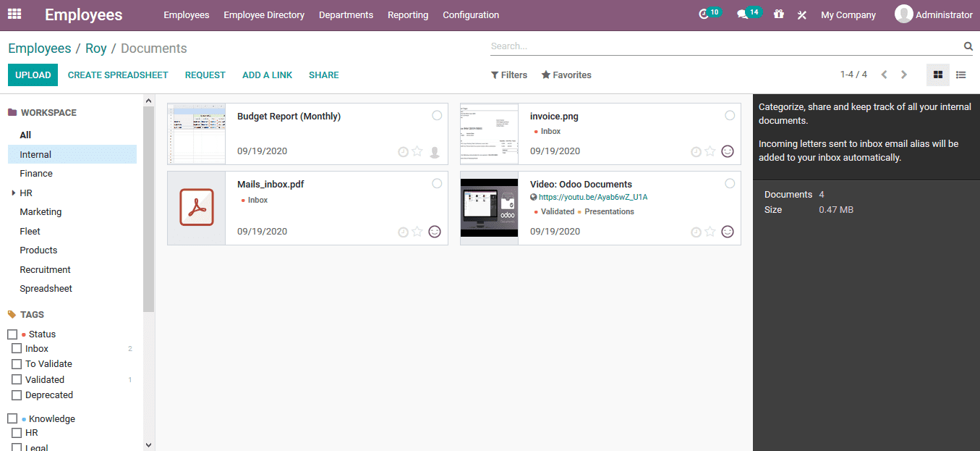Click the invoice.png thumbnail
Viewport: 980px width, 451px height.
tap(489, 133)
